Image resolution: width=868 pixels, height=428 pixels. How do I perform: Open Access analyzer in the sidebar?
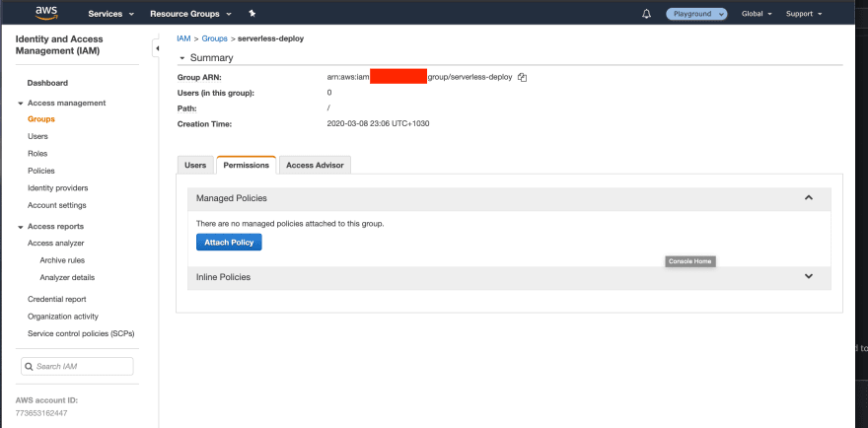56,243
